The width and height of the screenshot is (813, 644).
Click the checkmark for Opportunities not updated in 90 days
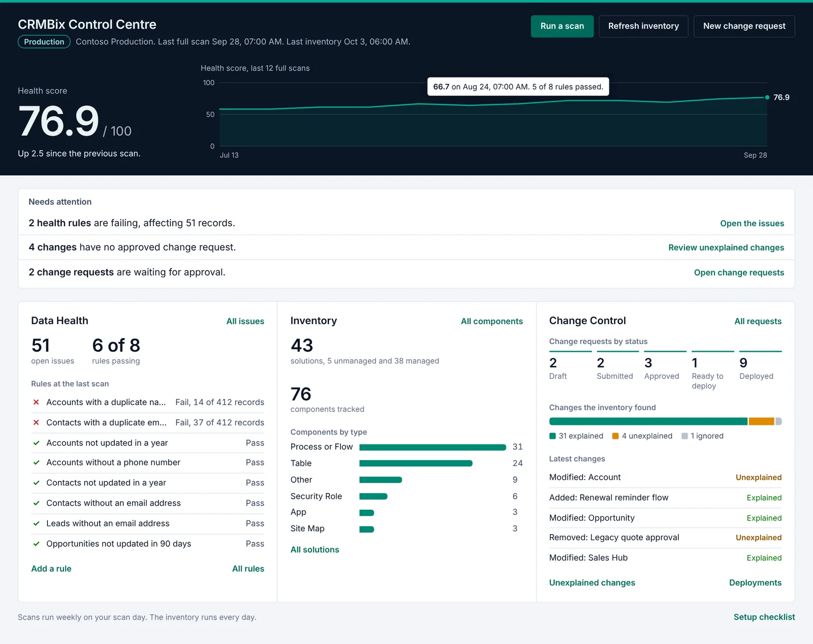(x=36, y=544)
